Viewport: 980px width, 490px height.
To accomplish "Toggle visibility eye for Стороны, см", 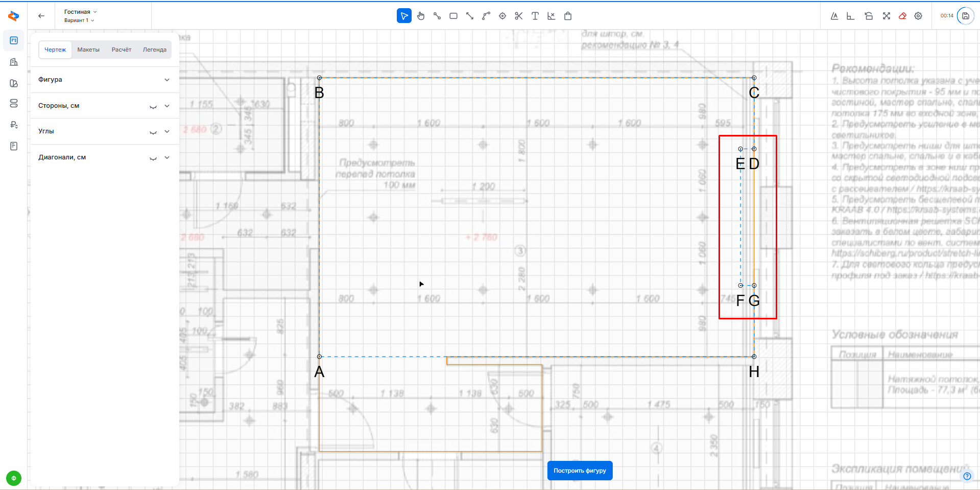I will tap(153, 106).
